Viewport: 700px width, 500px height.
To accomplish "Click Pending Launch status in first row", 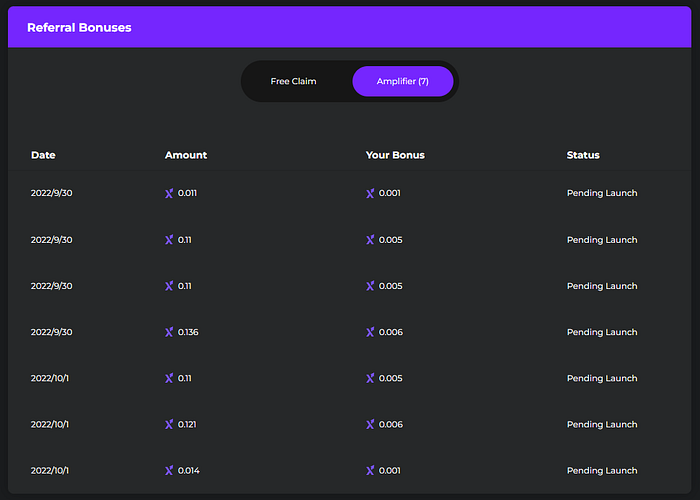I will coord(602,193).
